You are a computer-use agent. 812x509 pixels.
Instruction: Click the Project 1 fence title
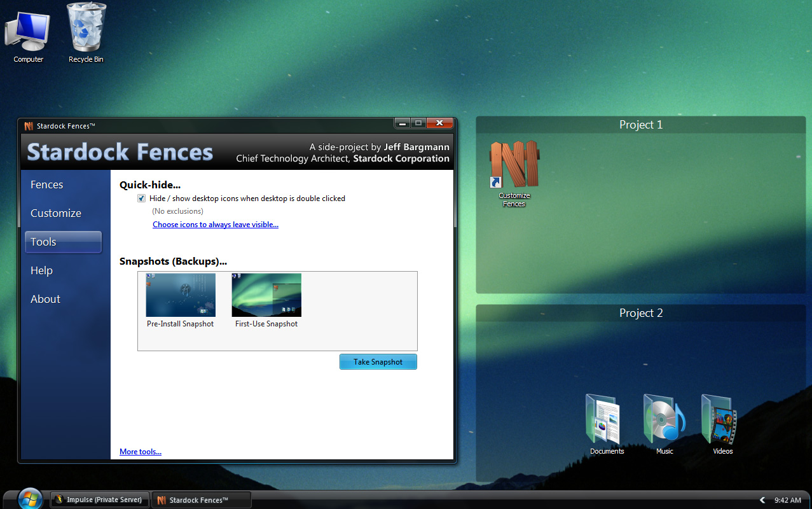coord(641,125)
